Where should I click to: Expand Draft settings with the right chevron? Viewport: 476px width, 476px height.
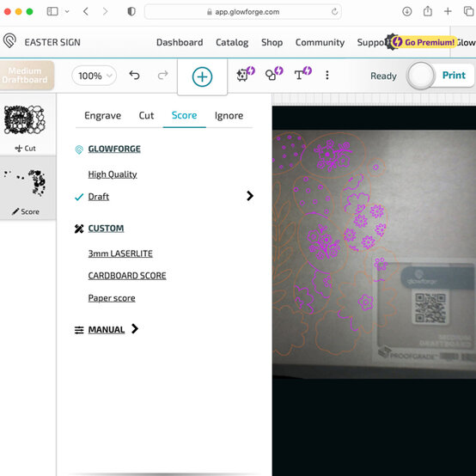(249, 196)
